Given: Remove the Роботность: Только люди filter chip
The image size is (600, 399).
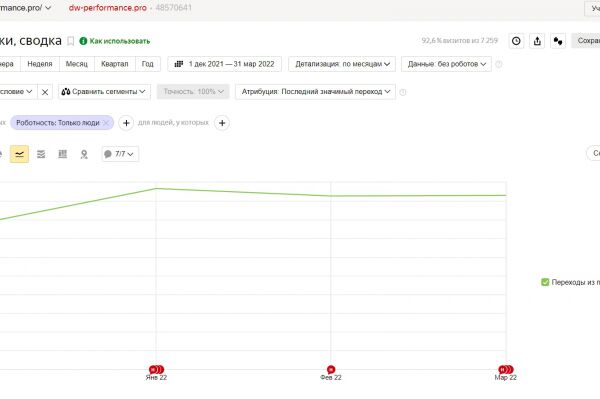Looking at the screenshot, I should [106, 123].
